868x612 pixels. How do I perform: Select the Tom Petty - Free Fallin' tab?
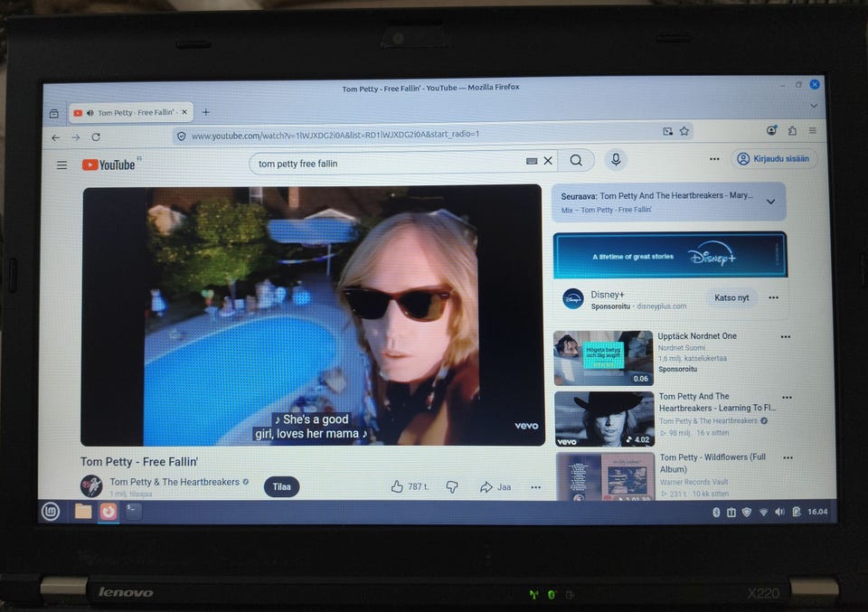pos(130,112)
